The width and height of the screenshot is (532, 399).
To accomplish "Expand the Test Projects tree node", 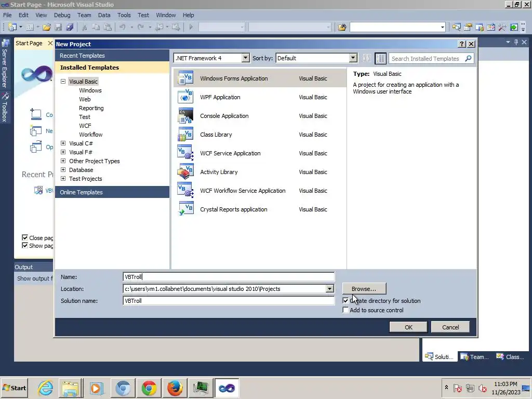I will click(63, 179).
